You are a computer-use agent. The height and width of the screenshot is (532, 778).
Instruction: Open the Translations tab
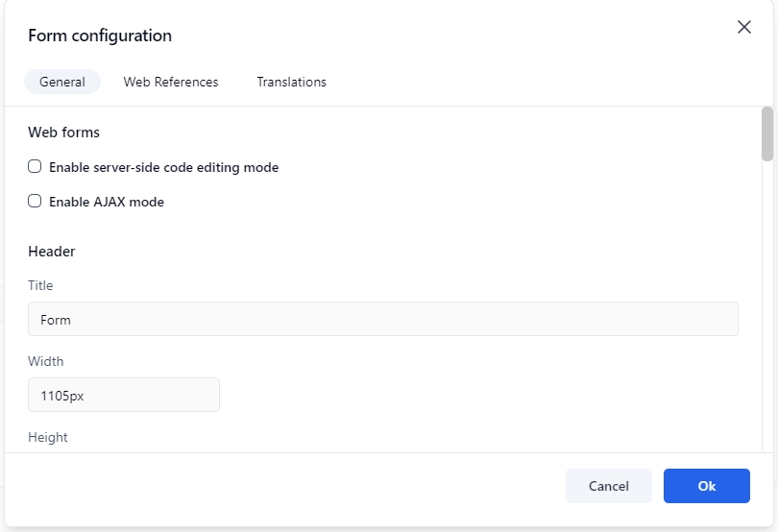click(x=291, y=82)
